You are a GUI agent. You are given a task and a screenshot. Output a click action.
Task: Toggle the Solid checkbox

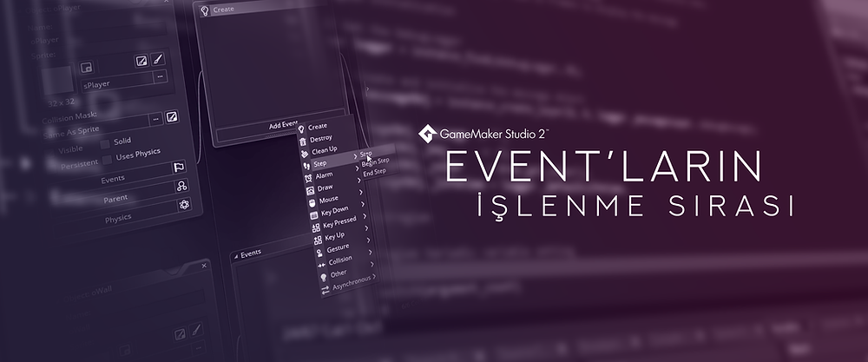(105, 144)
